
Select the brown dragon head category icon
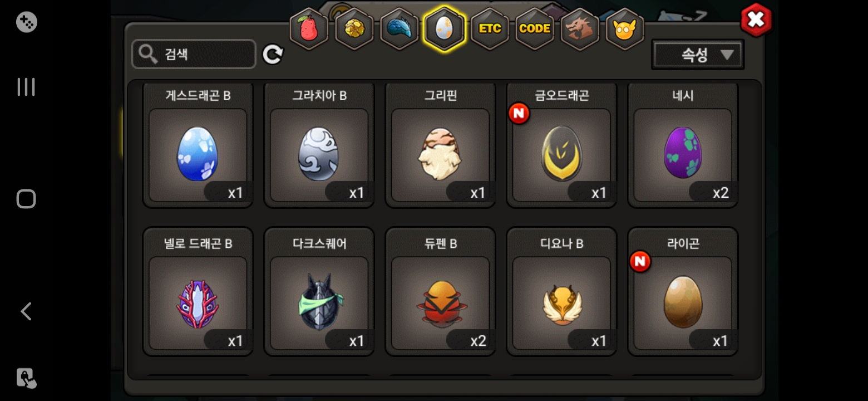coord(580,28)
